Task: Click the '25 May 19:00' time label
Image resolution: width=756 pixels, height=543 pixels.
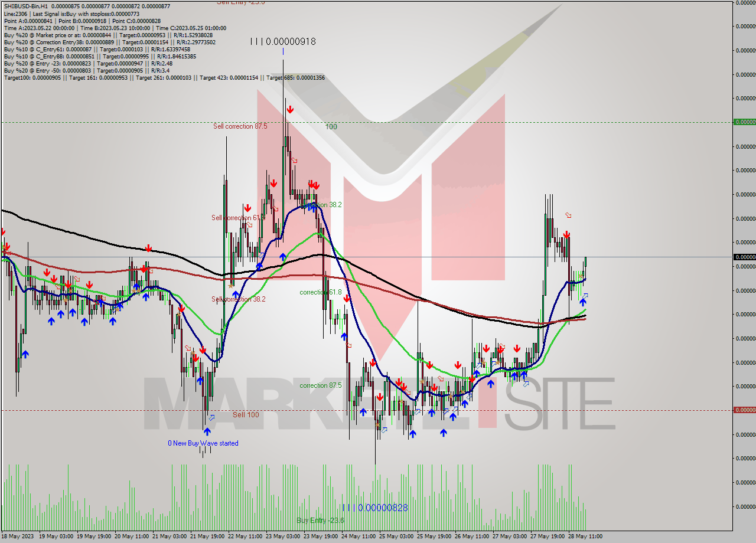Action: [434, 537]
